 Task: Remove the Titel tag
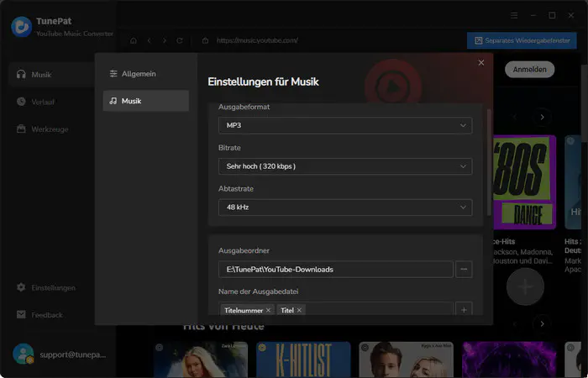pyautogui.click(x=299, y=310)
